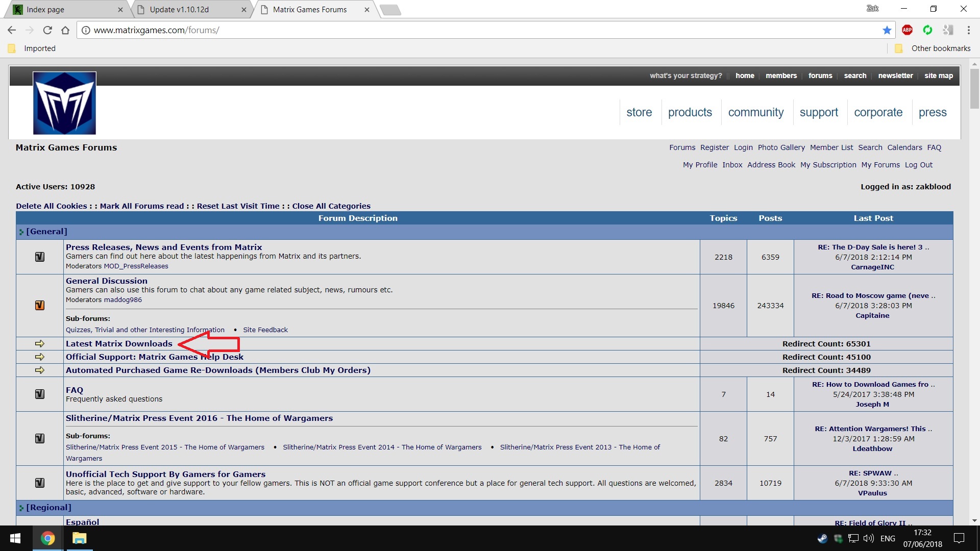Click Reset Last Visit Time
This screenshot has height=551, width=980.
(x=238, y=206)
